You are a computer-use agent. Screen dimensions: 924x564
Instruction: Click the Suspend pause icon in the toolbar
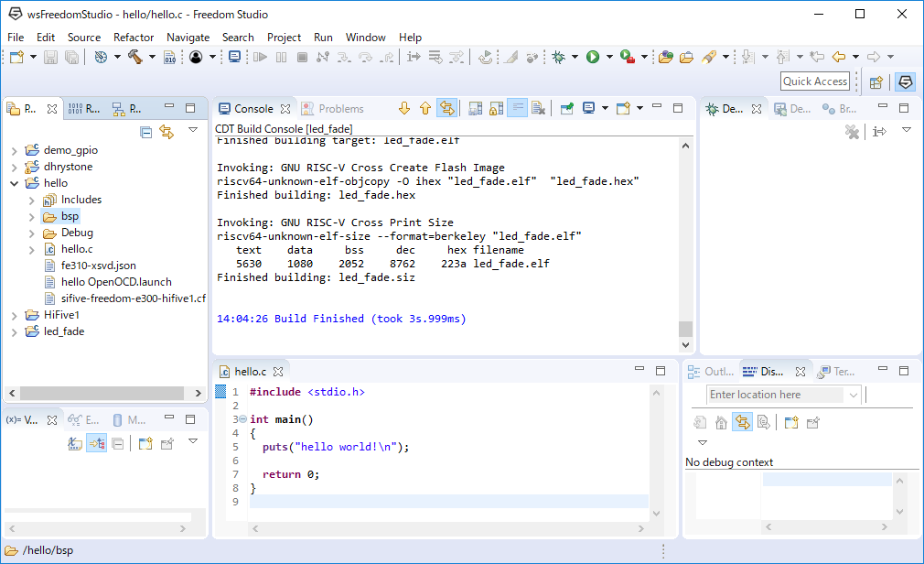[x=281, y=58]
